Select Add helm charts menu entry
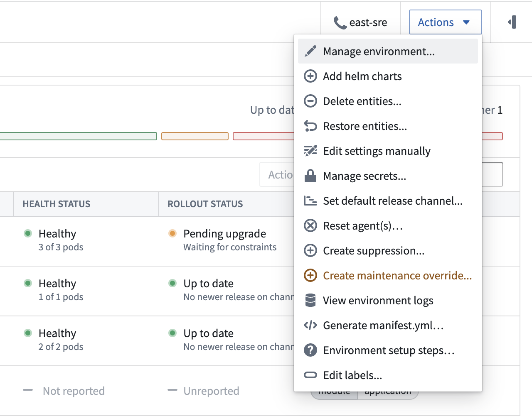The image size is (532, 416). tap(388, 76)
